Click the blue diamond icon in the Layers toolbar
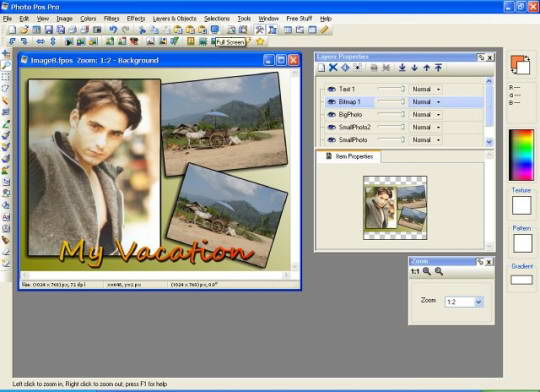540x392 pixels. point(345,68)
